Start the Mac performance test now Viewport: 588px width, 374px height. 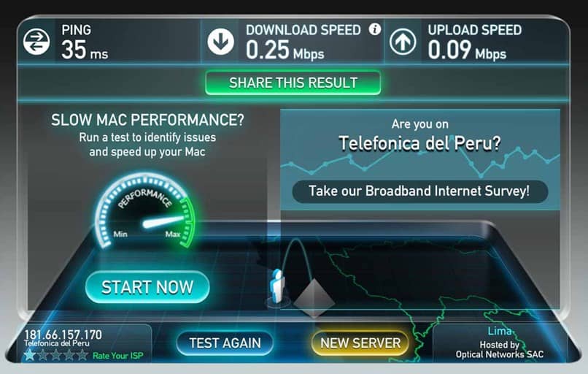(147, 287)
